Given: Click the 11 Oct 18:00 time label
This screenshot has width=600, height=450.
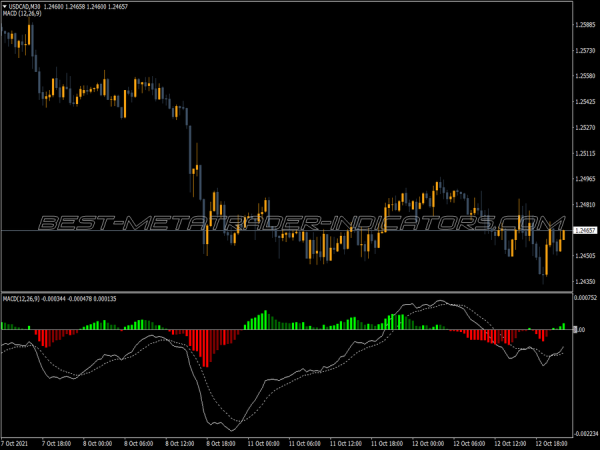Looking at the screenshot, I should pyautogui.click(x=387, y=443).
